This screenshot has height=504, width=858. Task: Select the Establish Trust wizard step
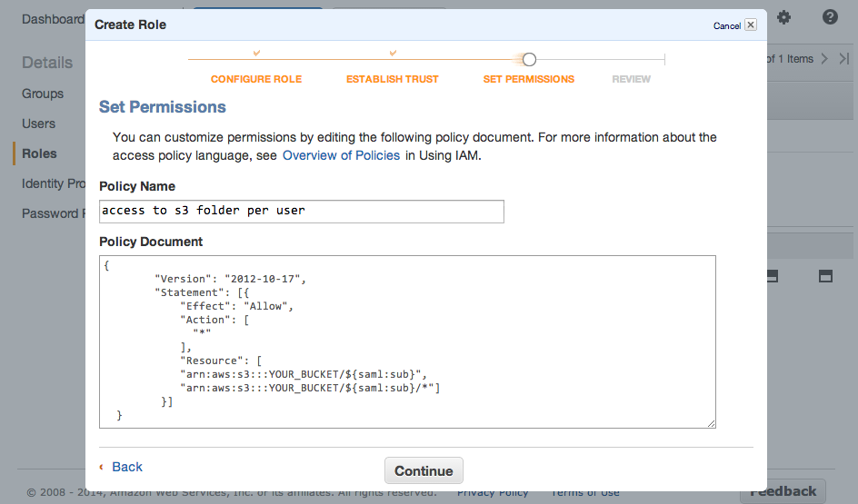click(x=392, y=79)
